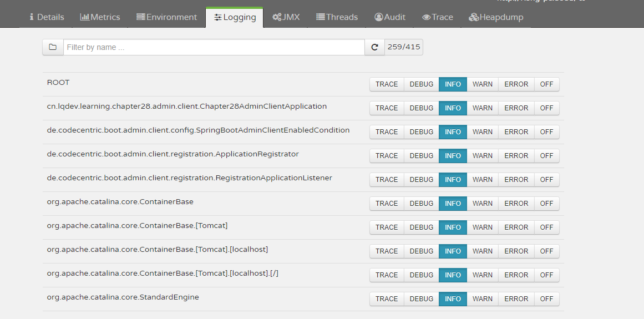Set StandardEngine logger to ERROR
Image resolution: width=644 pixels, height=319 pixels.
[516, 298]
